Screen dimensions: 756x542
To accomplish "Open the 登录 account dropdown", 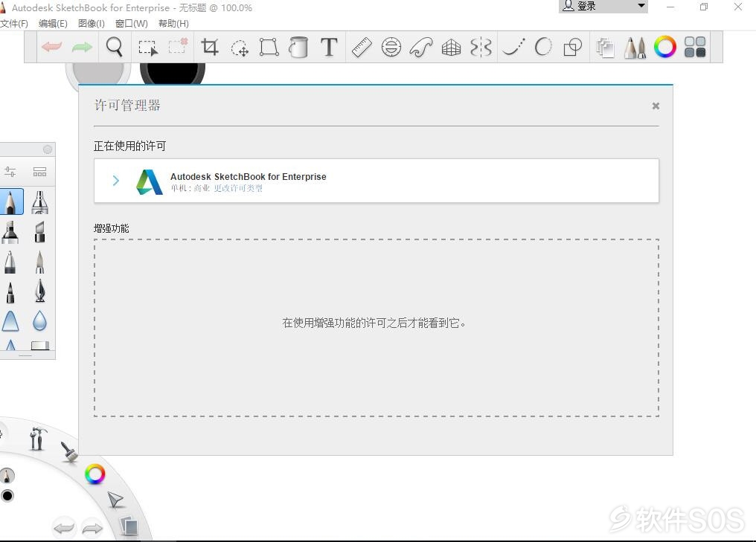I will (x=603, y=6).
